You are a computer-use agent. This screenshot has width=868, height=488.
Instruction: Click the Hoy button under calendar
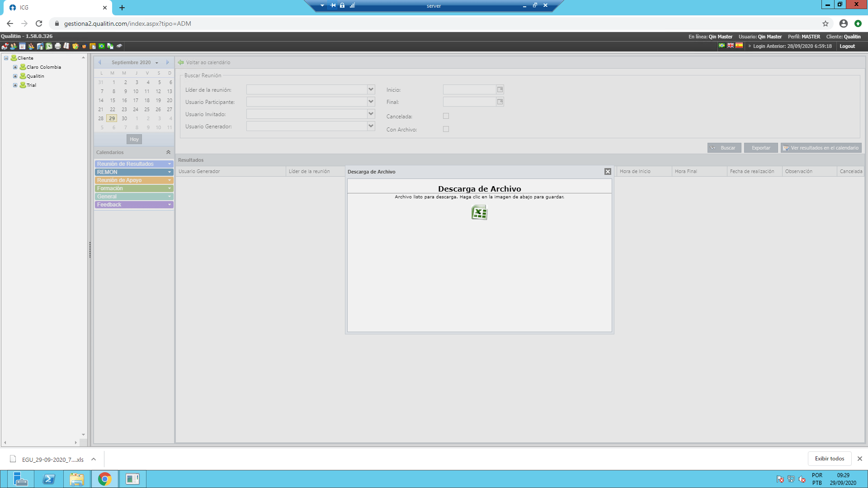(134, 139)
